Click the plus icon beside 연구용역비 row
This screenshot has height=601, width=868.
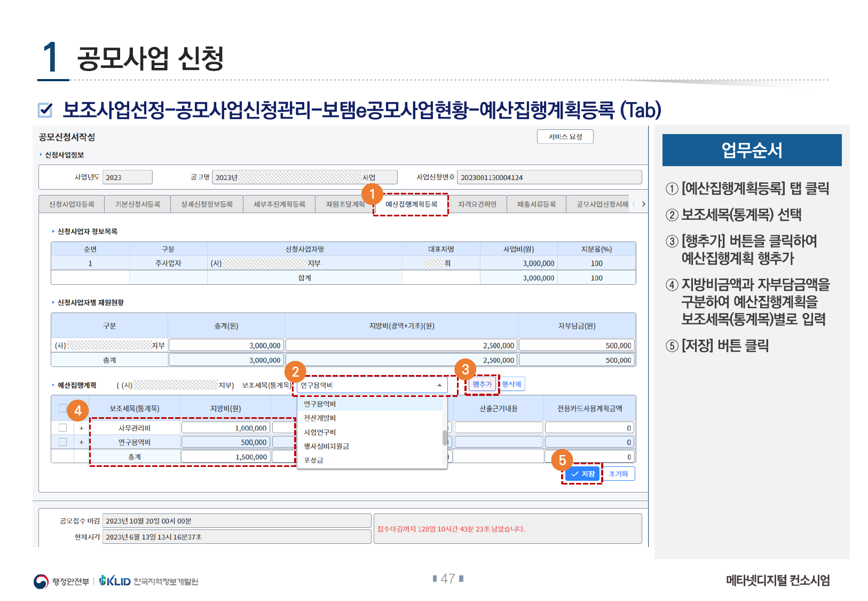(x=81, y=442)
